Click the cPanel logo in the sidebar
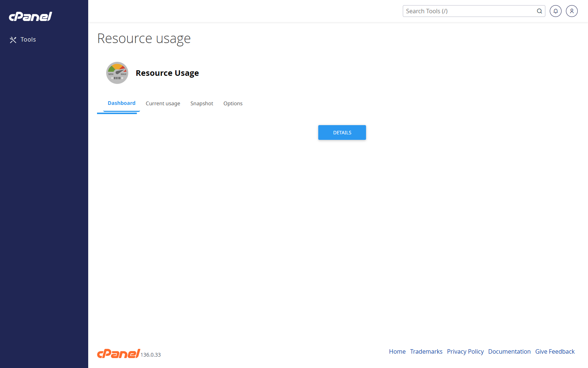 31,17
